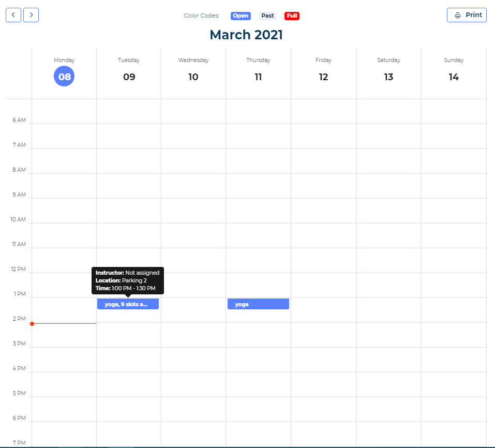Select Wednesday 10 date header

[193, 77]
